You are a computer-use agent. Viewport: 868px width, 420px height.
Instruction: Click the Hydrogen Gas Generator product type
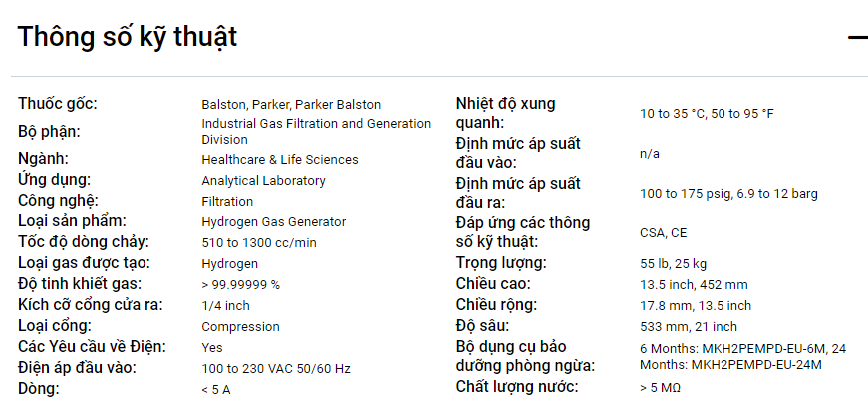coord(274,222)
